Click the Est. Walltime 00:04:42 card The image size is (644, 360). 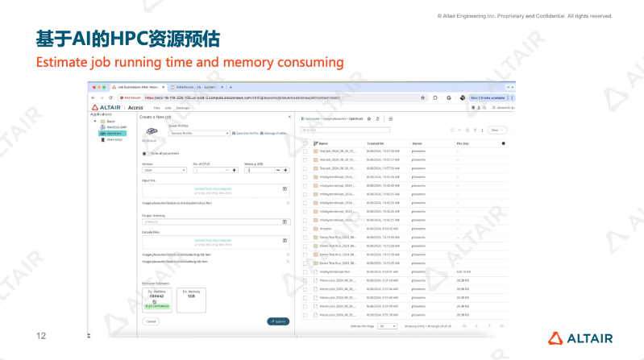[157, 300]
